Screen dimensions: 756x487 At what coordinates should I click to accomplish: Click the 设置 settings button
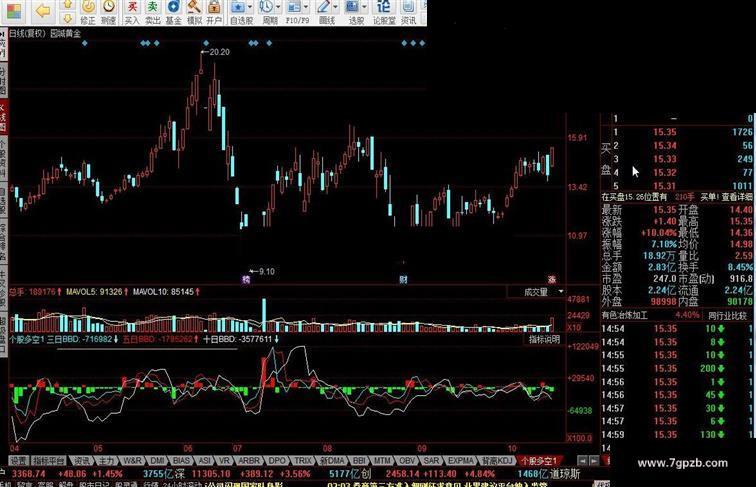point(19,461)
